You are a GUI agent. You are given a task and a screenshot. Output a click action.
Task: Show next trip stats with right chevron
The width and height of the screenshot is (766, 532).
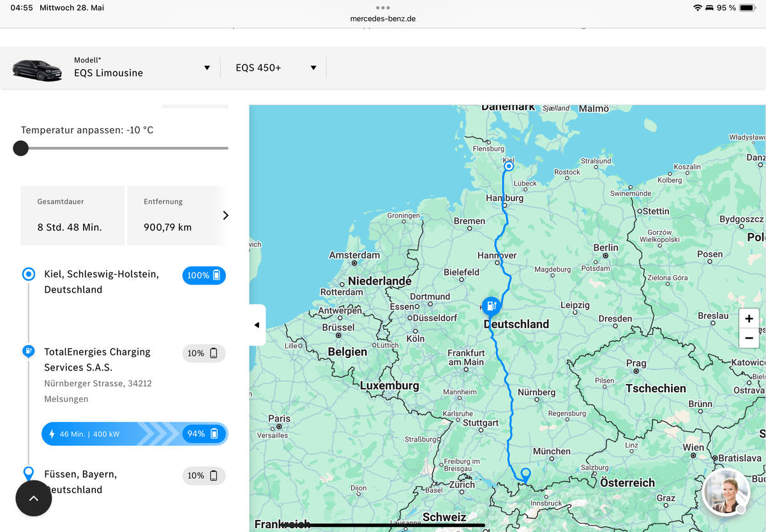point(225,216)
